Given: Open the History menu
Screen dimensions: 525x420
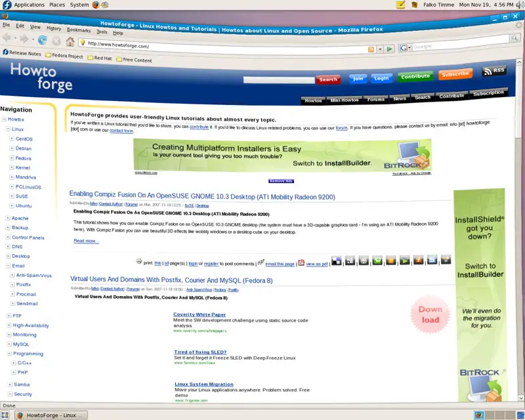Looking at the screenshot, I should [54, 28].
